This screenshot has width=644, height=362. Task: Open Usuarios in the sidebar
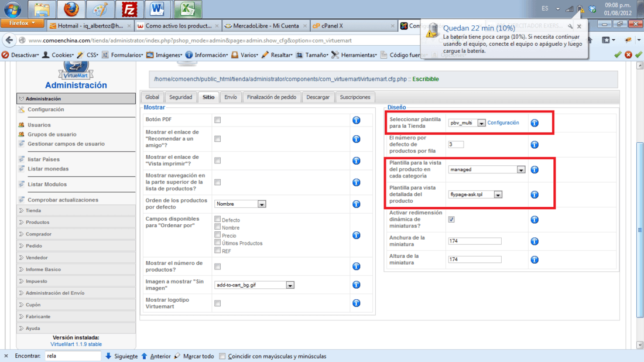coord(39,125)
